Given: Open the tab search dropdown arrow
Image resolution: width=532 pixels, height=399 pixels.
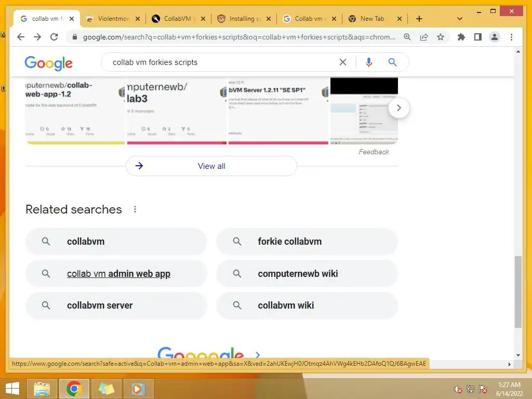Looking at the screenshot, I should click(x=459, y=19).
